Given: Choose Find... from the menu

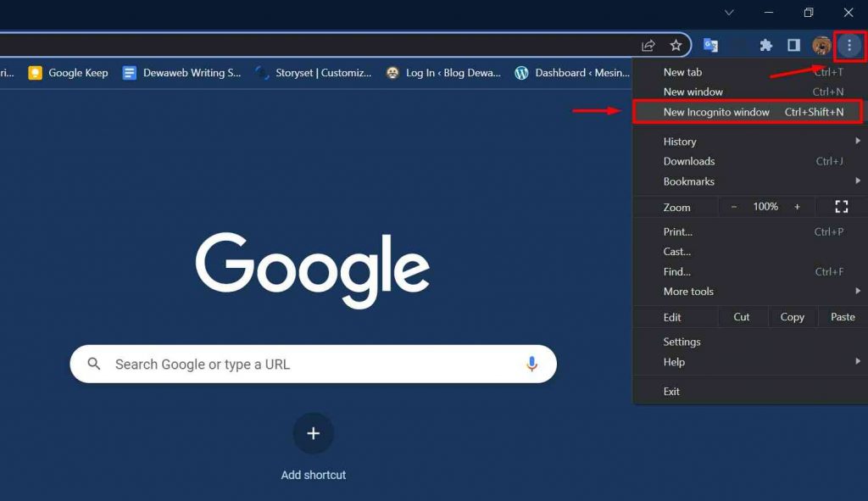Looking at the screenshot, I should click(x=750, y=272).
